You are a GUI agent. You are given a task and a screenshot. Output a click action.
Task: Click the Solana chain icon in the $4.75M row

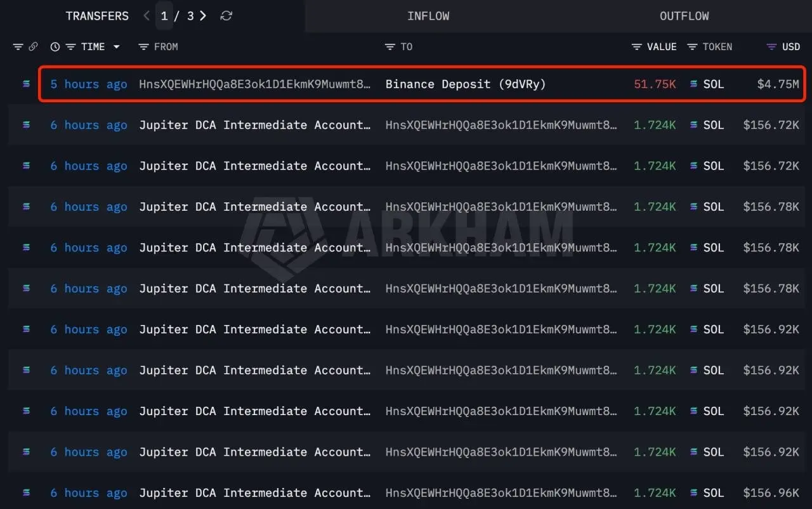pos(26,84)
